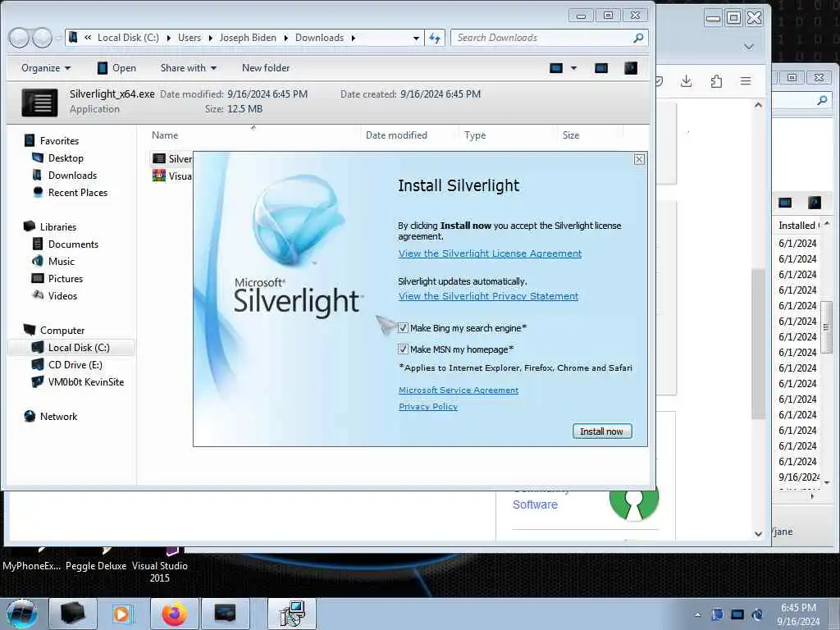Open Firefox from the taskbar
The image size is (840, 630).
pyautogui.click(x=175, y=614)
